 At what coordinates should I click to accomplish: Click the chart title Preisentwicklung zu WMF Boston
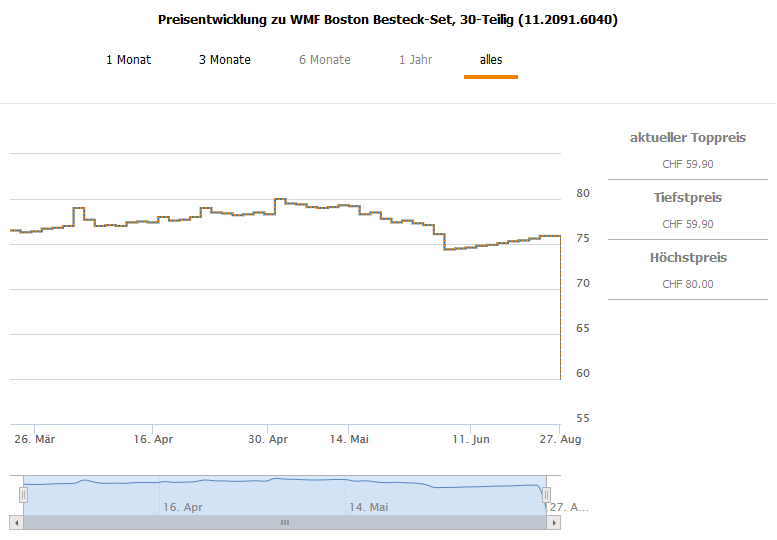tap(388, 19)
